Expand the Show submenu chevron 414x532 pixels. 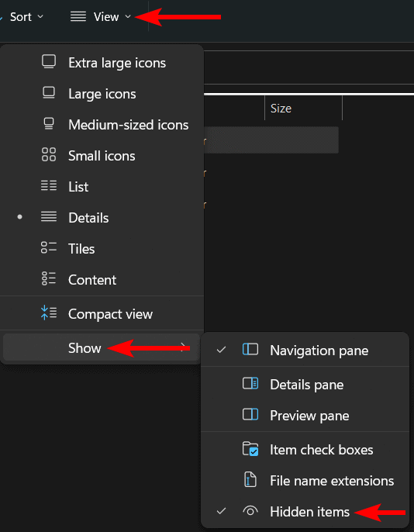[184, 347]
